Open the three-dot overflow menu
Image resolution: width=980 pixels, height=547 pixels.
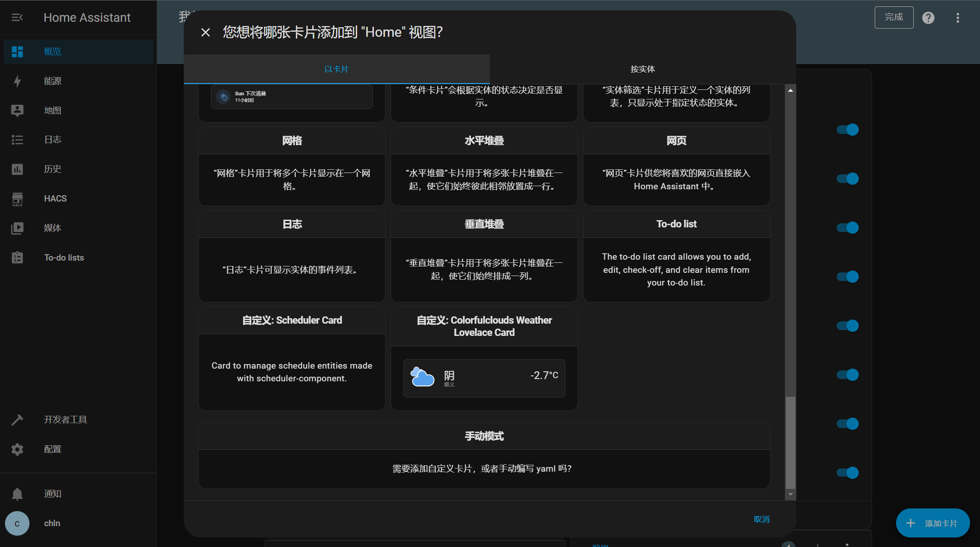click(958, 18)
